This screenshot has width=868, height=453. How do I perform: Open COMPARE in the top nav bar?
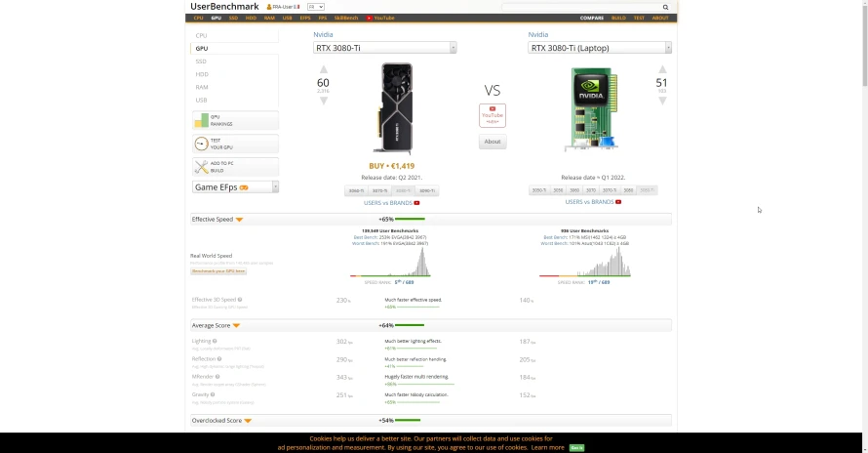592,18
